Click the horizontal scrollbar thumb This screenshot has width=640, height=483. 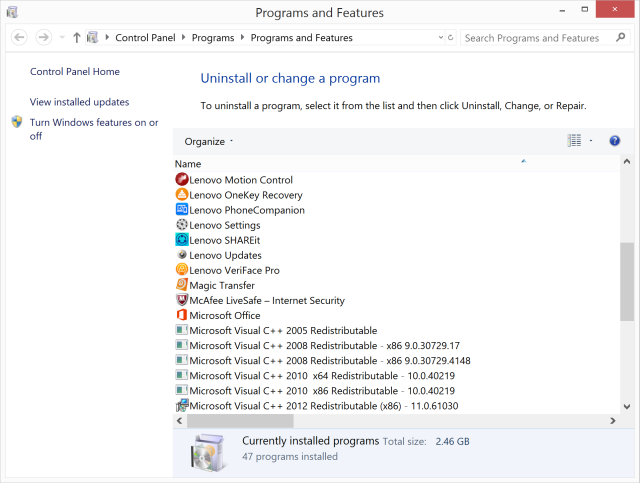pos(240,421)
